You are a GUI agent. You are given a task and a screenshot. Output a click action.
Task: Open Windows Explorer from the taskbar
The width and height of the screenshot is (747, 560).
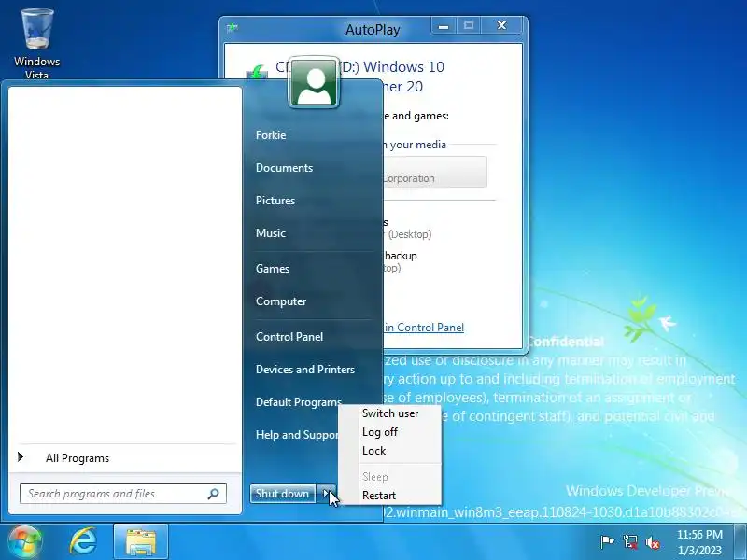tap(141, 541)
